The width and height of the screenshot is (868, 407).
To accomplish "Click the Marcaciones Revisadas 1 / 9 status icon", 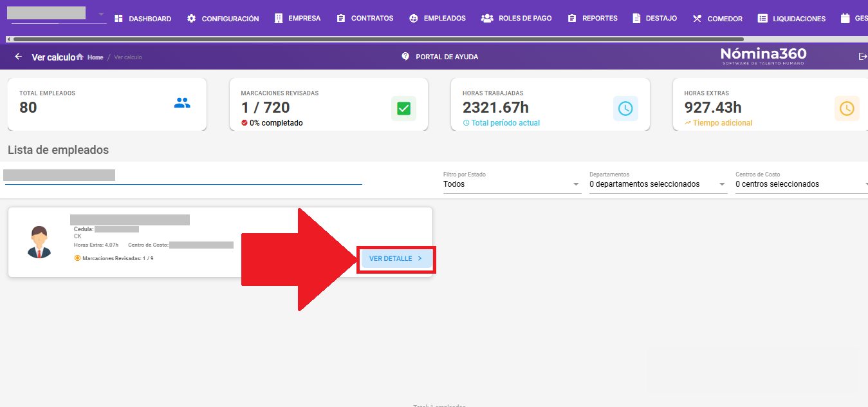I will click(77, 258).
